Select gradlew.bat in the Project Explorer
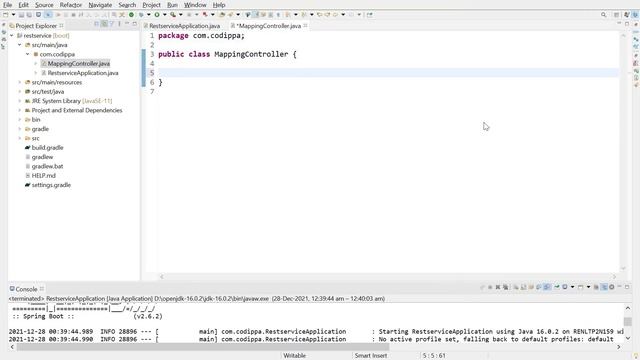Image resolution: width=640 pixels, height=360 pixels. click(x=47, y=166)
